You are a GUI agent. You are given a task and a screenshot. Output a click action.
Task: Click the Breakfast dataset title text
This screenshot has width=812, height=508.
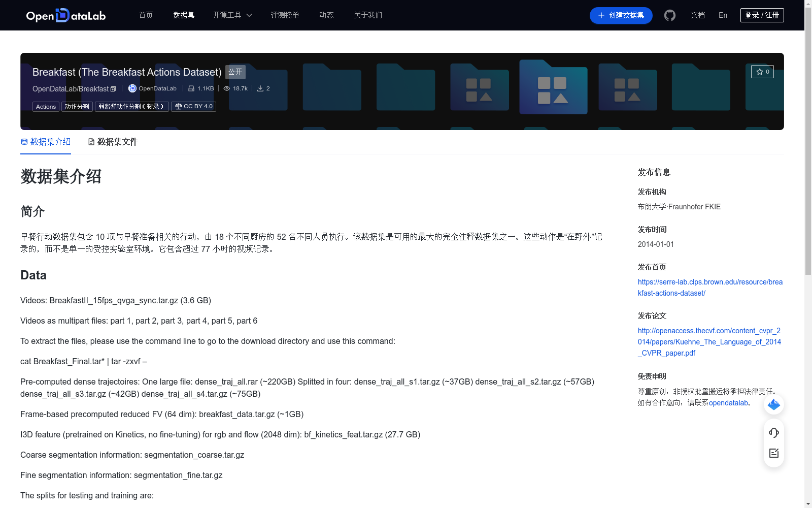pyautogui.click(x=127, y=72)
